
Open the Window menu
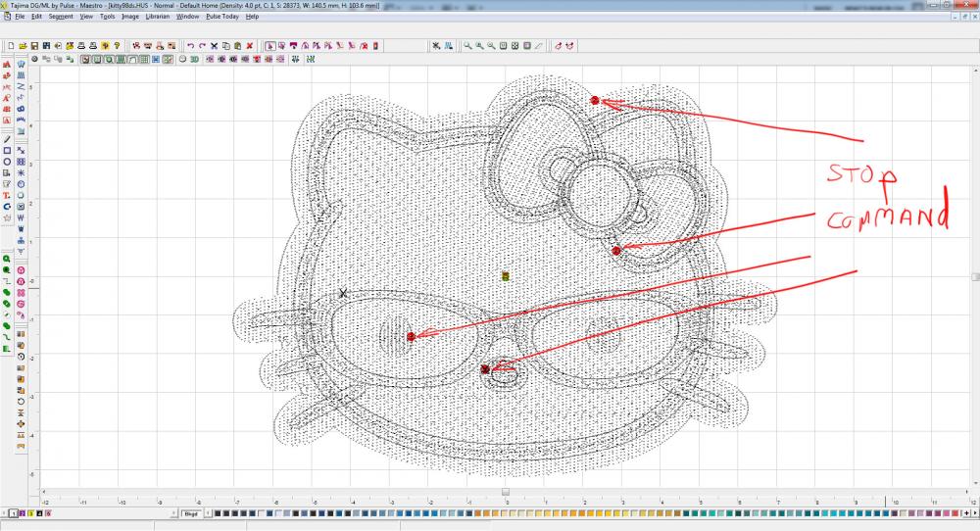[x=187, y=17]
